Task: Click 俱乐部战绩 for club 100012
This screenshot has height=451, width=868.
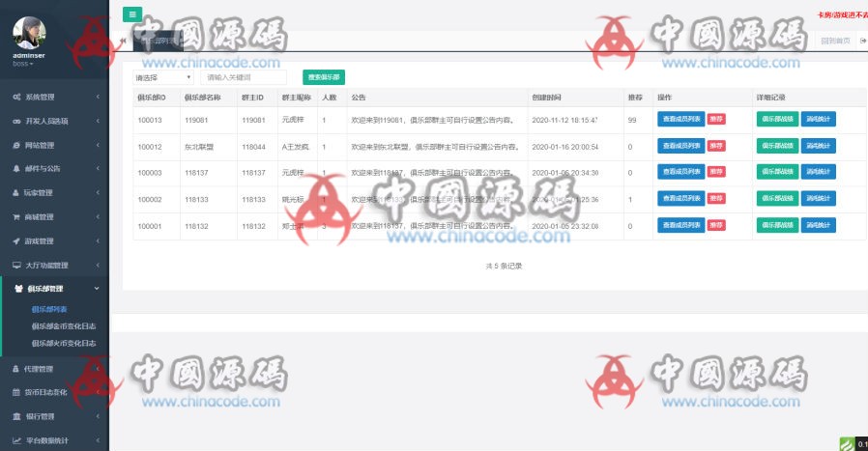Action: (778, 146)
